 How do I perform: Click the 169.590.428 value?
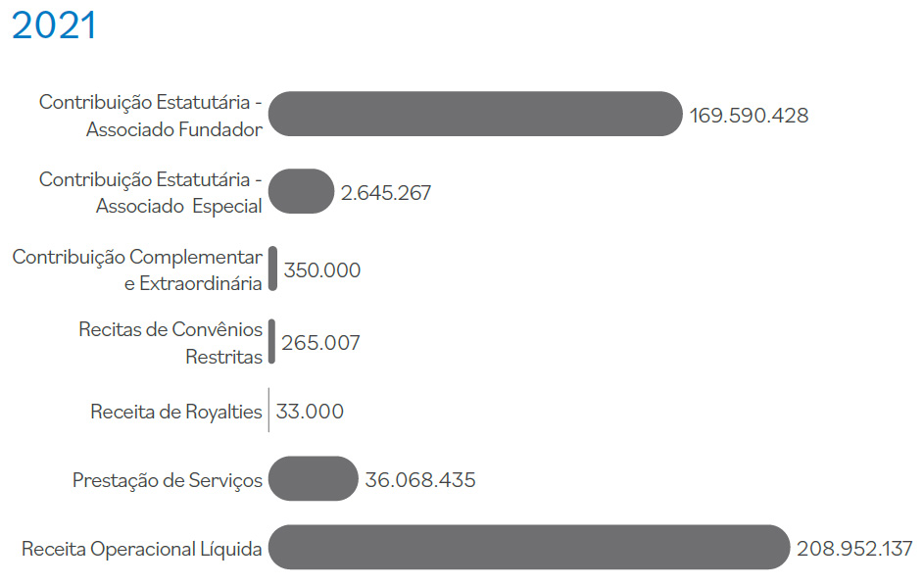click(749, 116)
